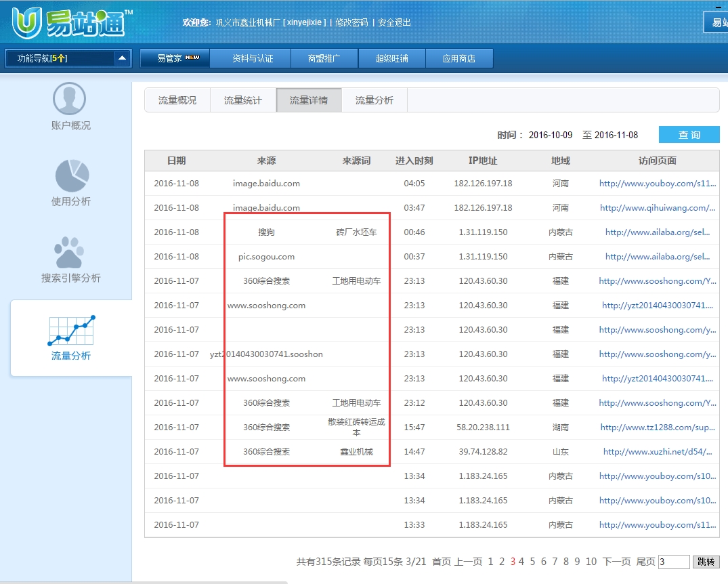This screenshot has width=728, height=584.
Task: Open 应用商店 menu item
Action: pos(458,58)
